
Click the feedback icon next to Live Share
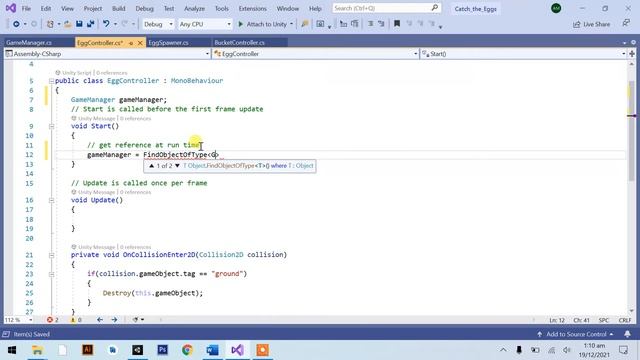pos(626,24)
